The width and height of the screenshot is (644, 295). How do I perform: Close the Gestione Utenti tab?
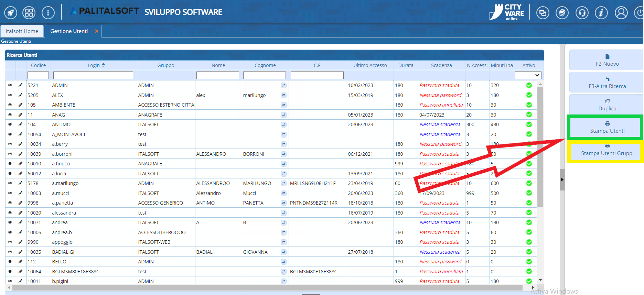[x=97, y=31]
